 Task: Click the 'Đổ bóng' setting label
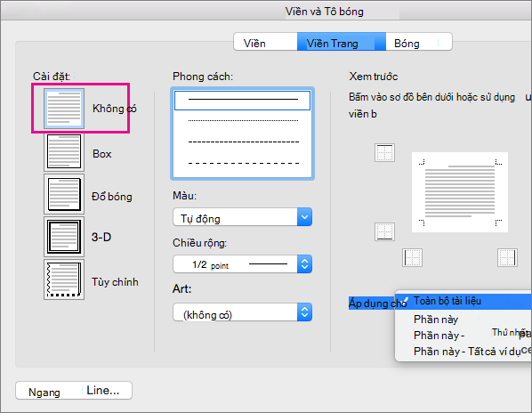coord(111,197)
